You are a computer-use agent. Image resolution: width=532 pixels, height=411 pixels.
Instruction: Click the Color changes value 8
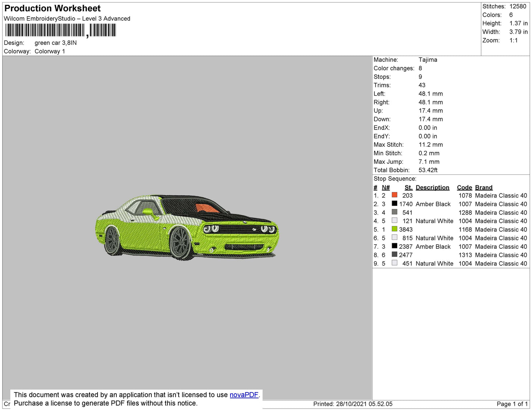[x=420, y=68]
